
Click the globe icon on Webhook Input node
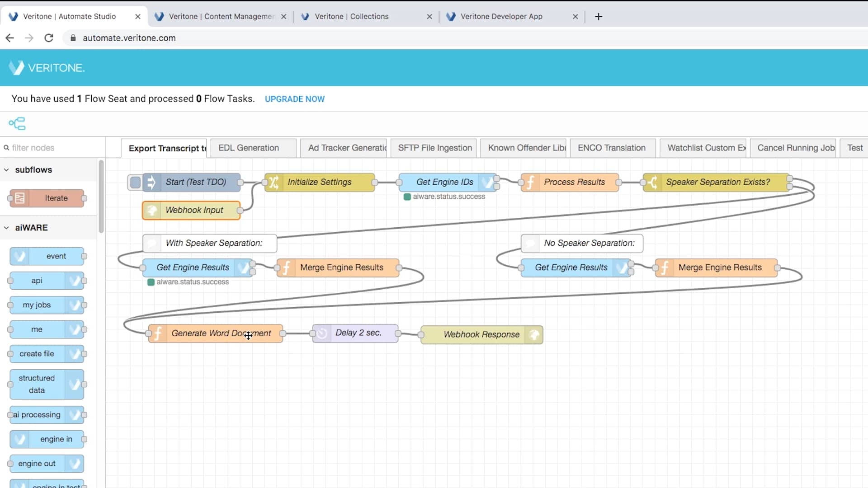(151, 210)
